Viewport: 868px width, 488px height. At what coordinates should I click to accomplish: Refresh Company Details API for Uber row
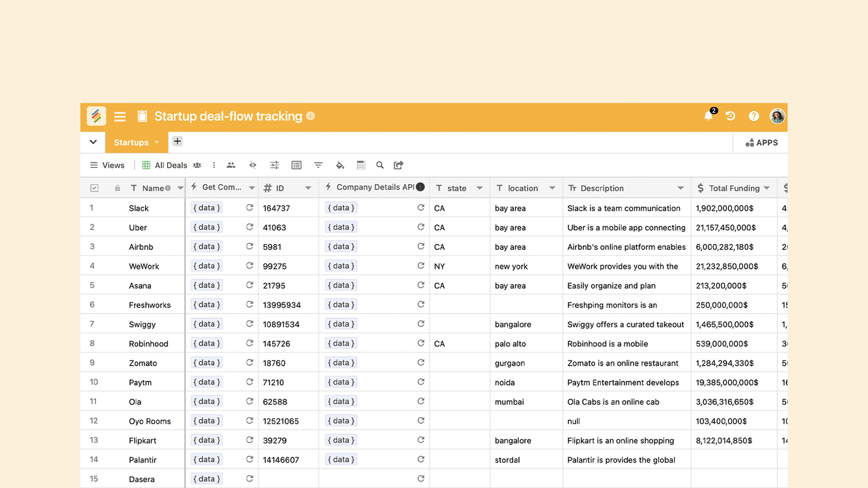pyautogui.click(x=421, y=227)
